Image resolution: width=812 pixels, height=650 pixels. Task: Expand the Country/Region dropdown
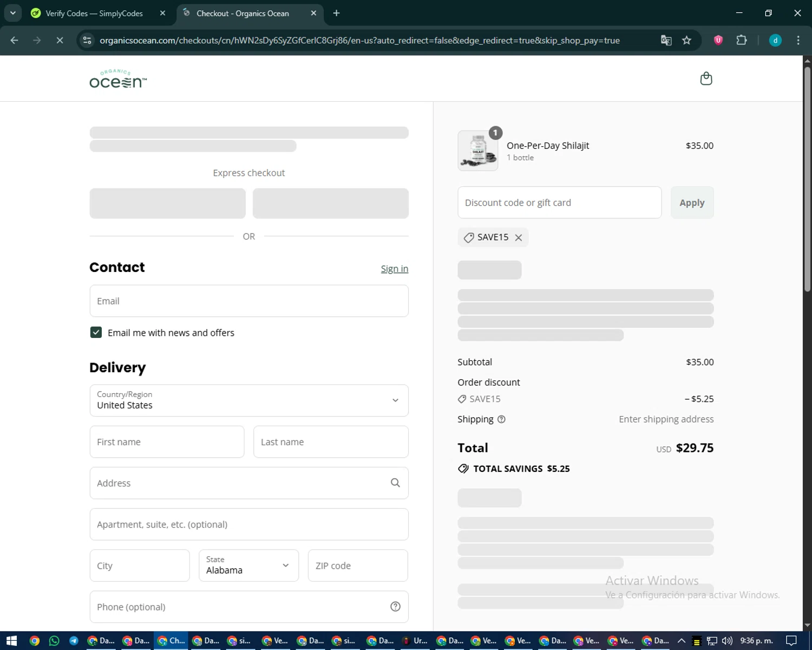(249, 400)
